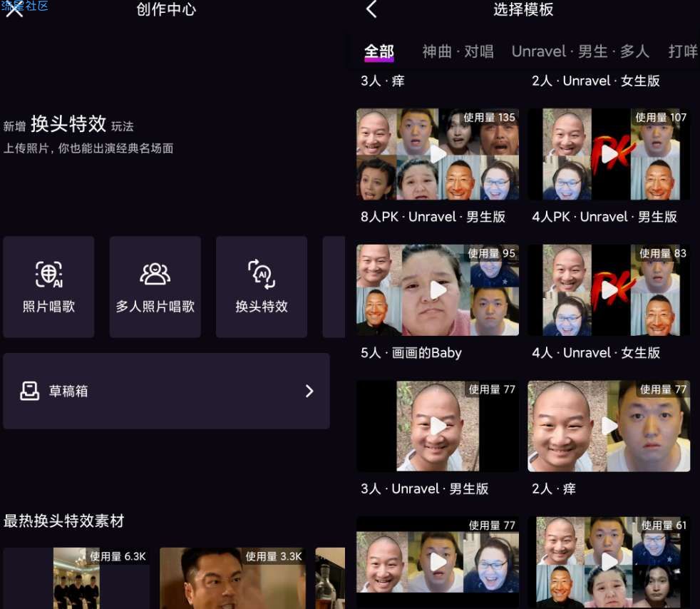Go back from the 选择模板 screen
The height and width of the screenshot is (609, 700).
371,9
